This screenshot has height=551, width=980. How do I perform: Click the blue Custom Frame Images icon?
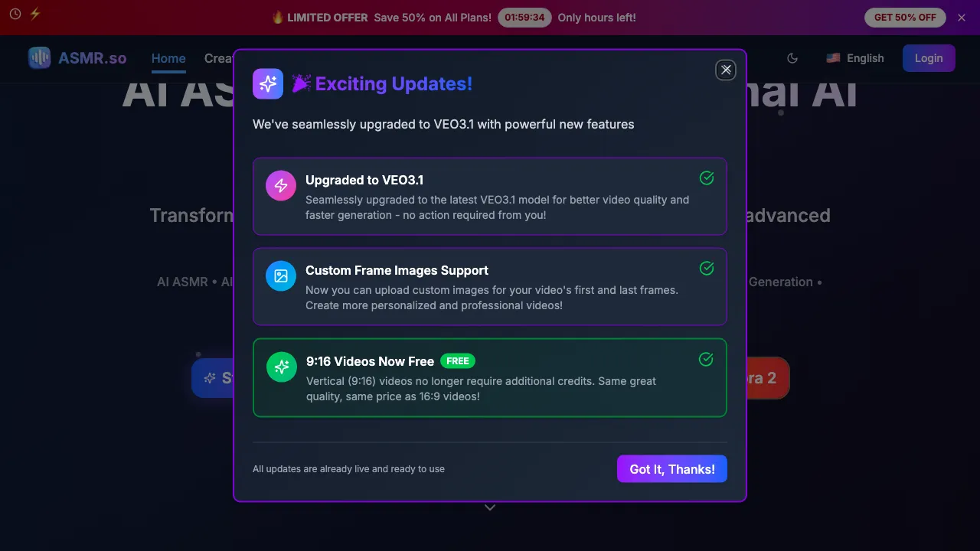(x=281, y=275)
